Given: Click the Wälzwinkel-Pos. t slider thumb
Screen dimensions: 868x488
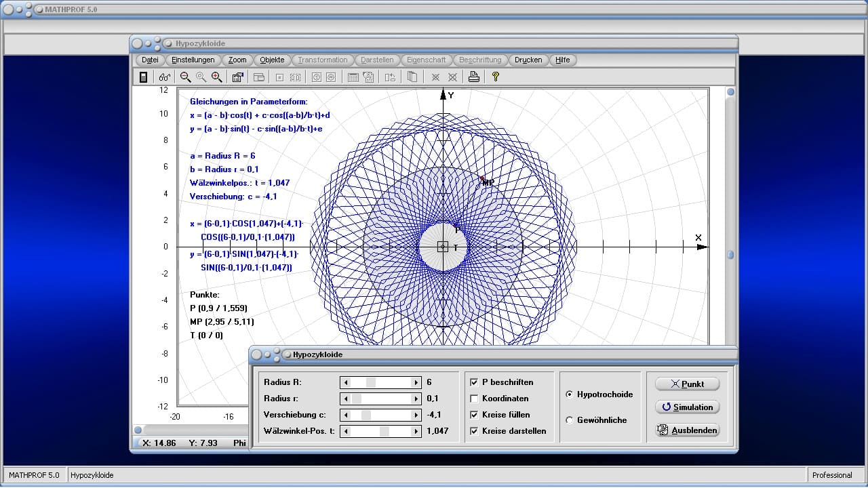Looking at the screenshot, I should pos(384,431).
